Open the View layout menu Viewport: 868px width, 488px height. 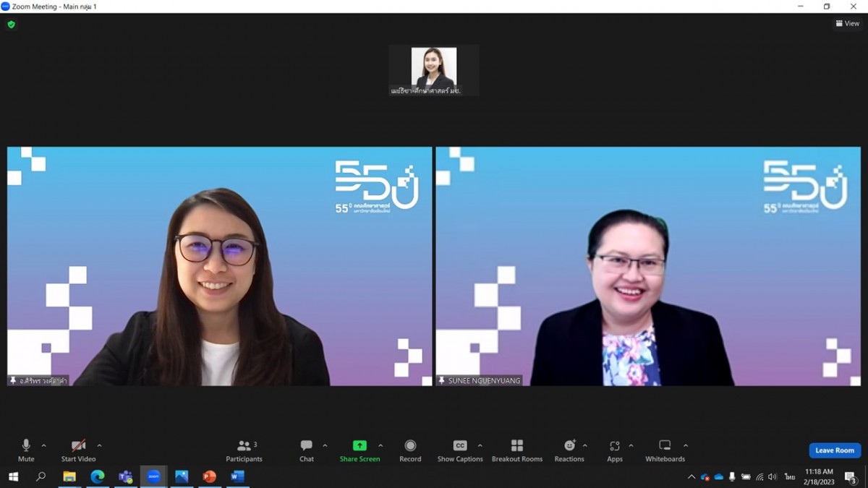848,24
